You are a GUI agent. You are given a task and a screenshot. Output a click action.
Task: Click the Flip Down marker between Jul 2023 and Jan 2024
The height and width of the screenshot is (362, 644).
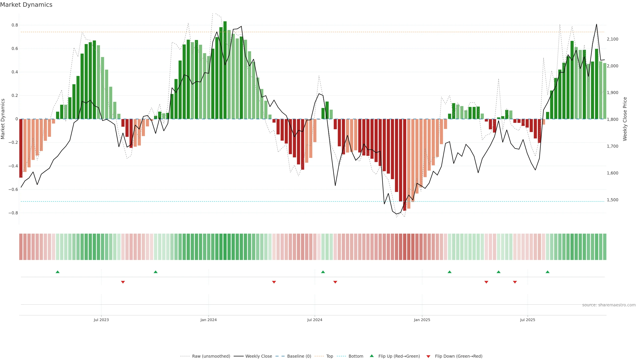123,282
